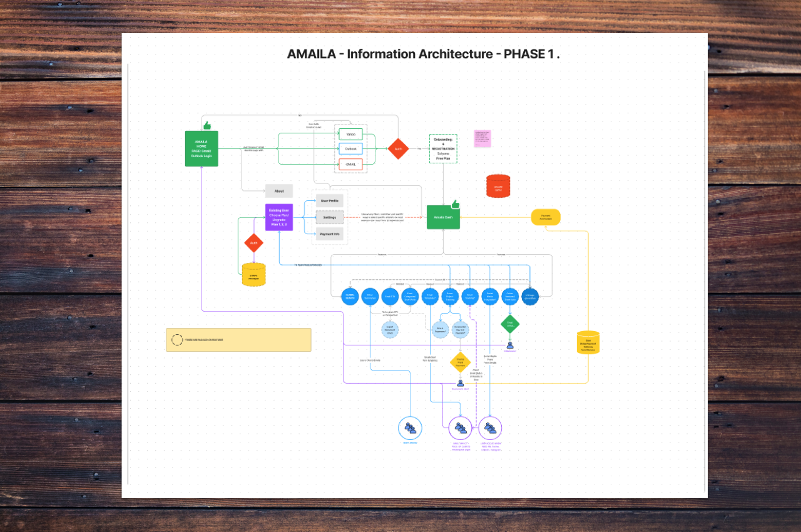Click the AMAILA Information Architecture title
Screen dimensions: 801x532
pyautogui.click(x=423, y=54)
